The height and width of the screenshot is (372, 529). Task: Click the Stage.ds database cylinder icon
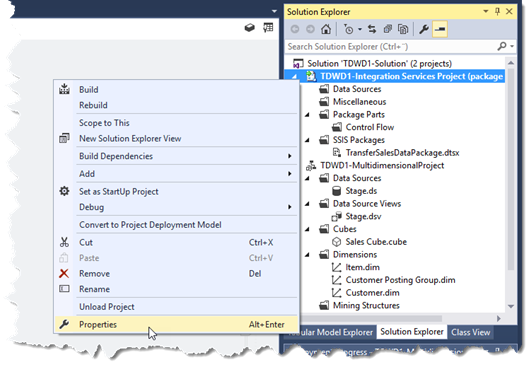click(336, 191)
